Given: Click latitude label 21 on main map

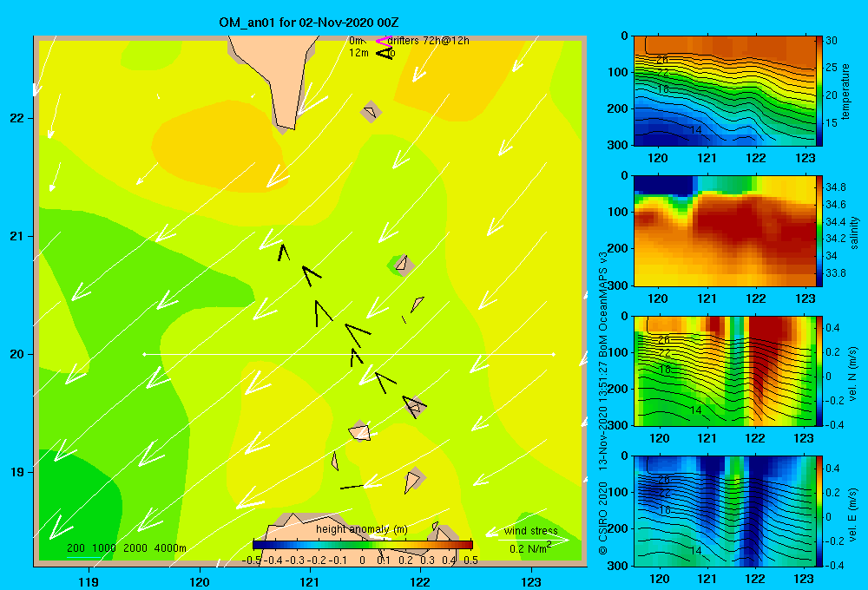Looking at the screenshot, I should [16, 236].
